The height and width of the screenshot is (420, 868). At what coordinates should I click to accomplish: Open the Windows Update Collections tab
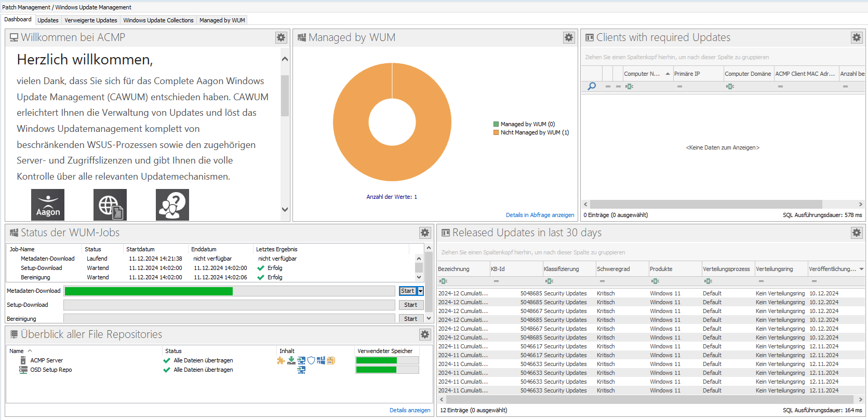coord(158,20)
